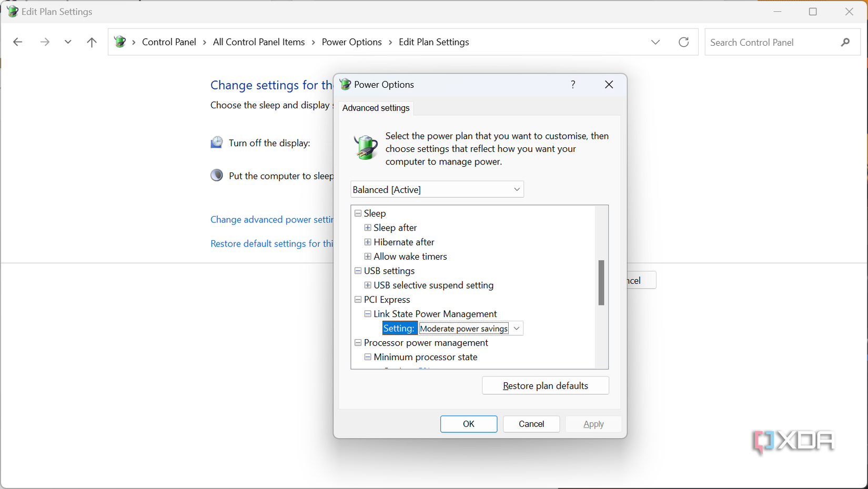This screenshot has width=868, height=489.
Task: Click the dialog help question mark
Action: coord(573,85)
